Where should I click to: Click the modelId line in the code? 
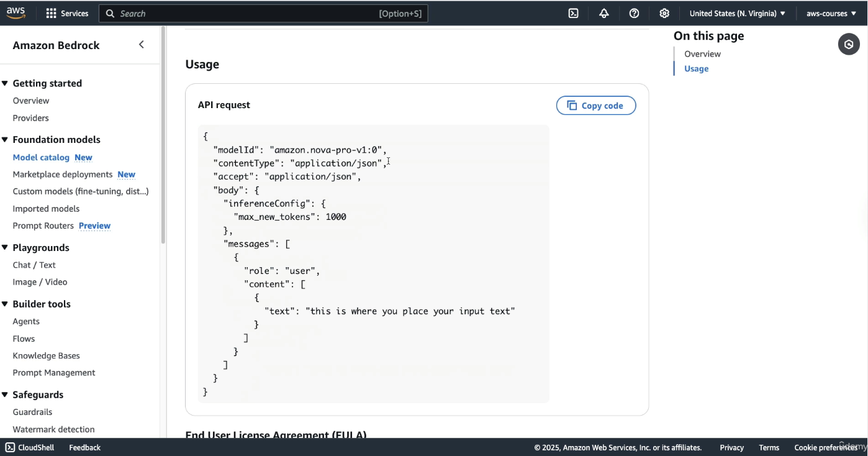[300, 150]
